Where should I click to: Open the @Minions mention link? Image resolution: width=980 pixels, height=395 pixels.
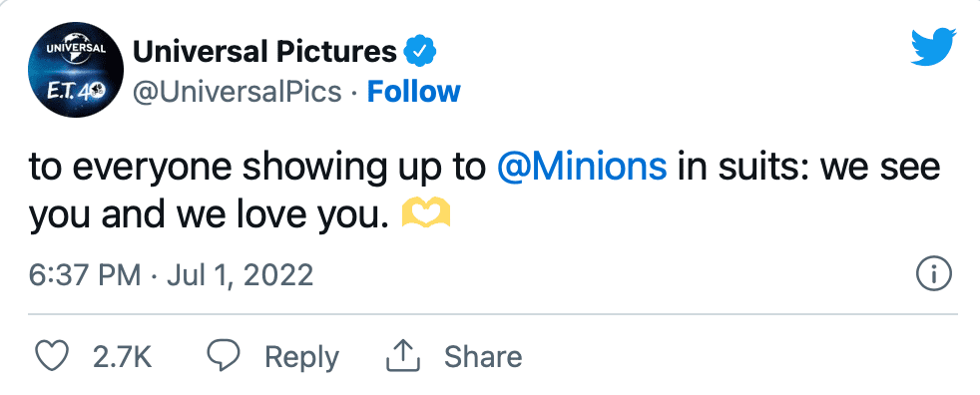(x=582, y=167)
